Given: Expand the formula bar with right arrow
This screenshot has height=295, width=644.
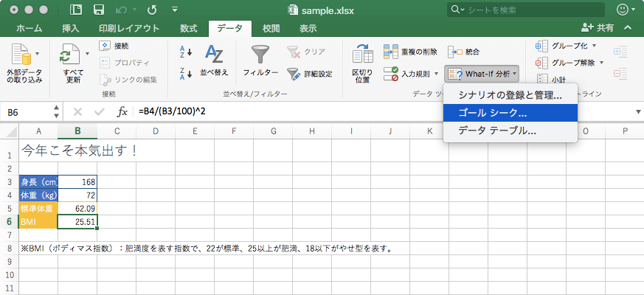Looking at the screenshot, I should pos(638,111).
